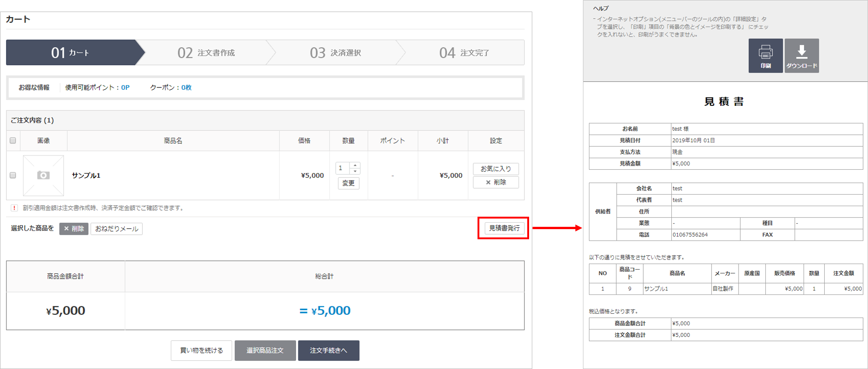Remove item with the row's 削除 button

pos(495,182)
